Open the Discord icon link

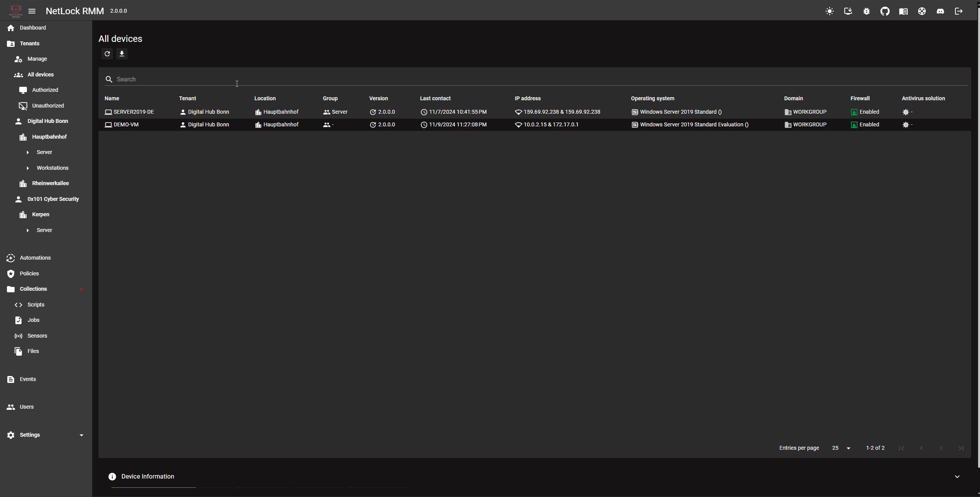[940, 11]
